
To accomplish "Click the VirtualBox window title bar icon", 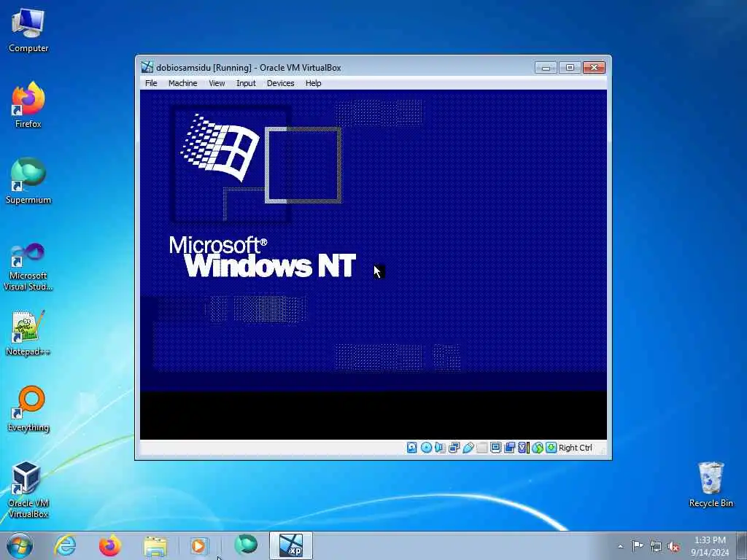I will (147, 67).
